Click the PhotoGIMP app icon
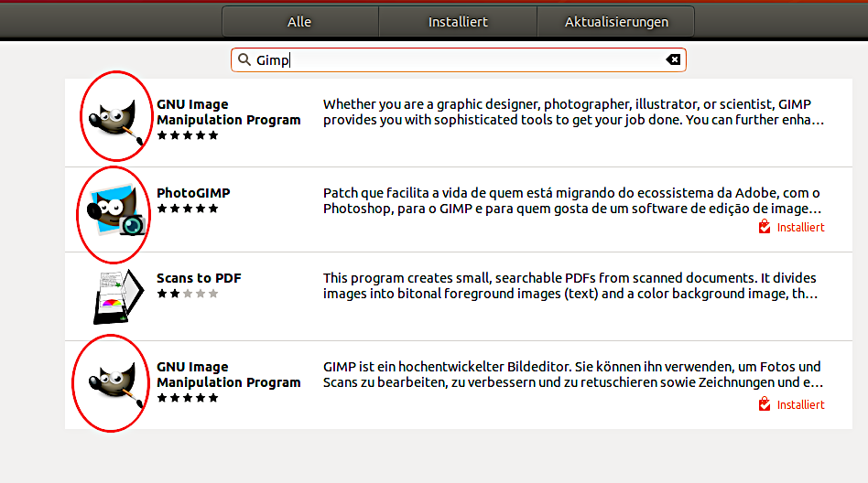The height and width of the screenshot is (483, 868). tap(116, 210)
